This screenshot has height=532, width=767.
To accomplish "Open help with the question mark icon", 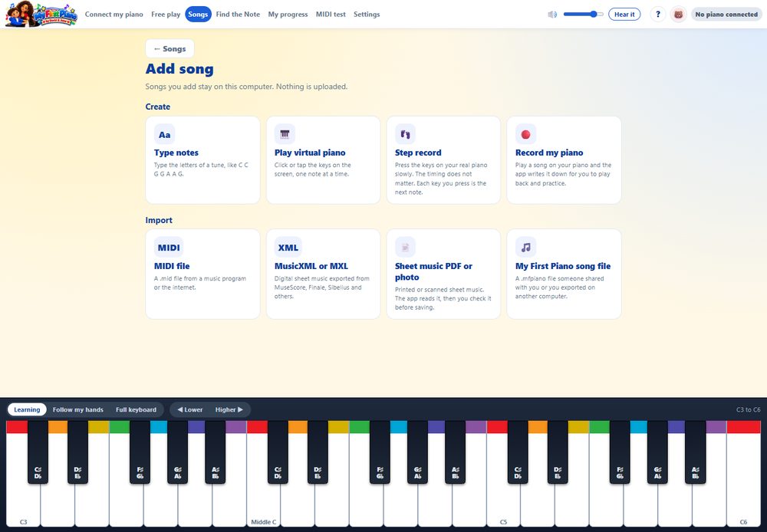I will coord(658,14).
